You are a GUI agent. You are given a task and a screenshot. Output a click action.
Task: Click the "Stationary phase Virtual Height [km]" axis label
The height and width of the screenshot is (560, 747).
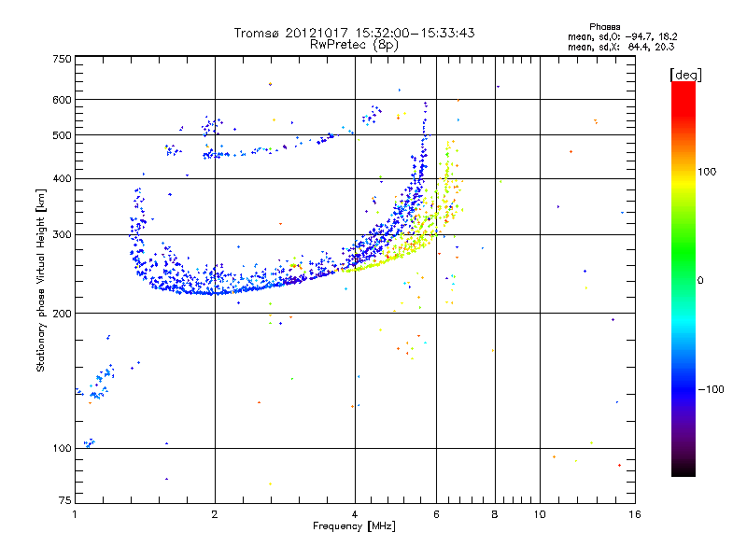pyautogui.click(x=40, y=280)
